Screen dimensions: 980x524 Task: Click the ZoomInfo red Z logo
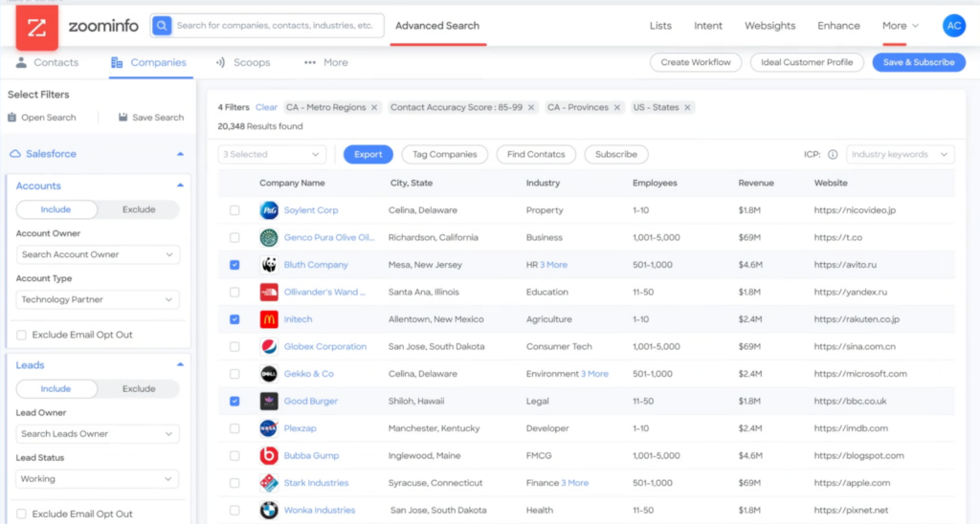click(37, 28)
